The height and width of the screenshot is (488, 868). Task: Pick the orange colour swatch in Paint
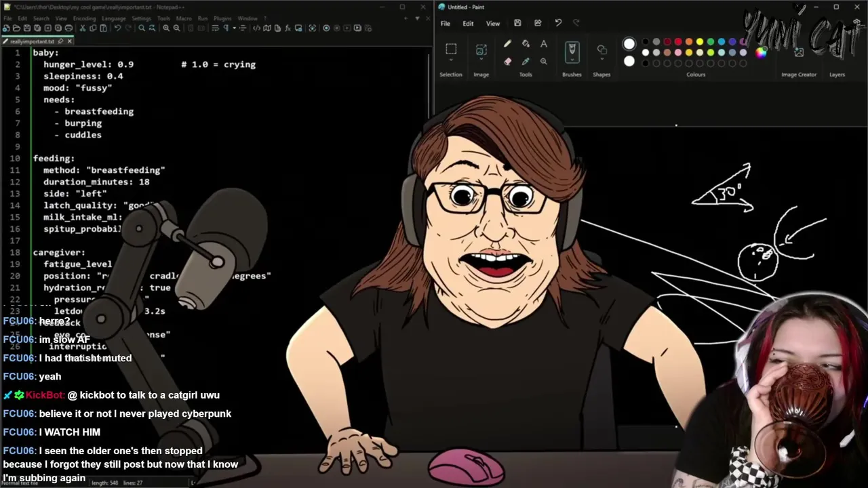(689, 42)
